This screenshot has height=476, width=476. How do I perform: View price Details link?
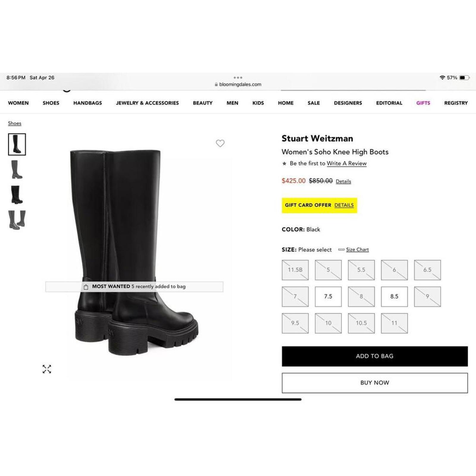click(x=343, y=181)
